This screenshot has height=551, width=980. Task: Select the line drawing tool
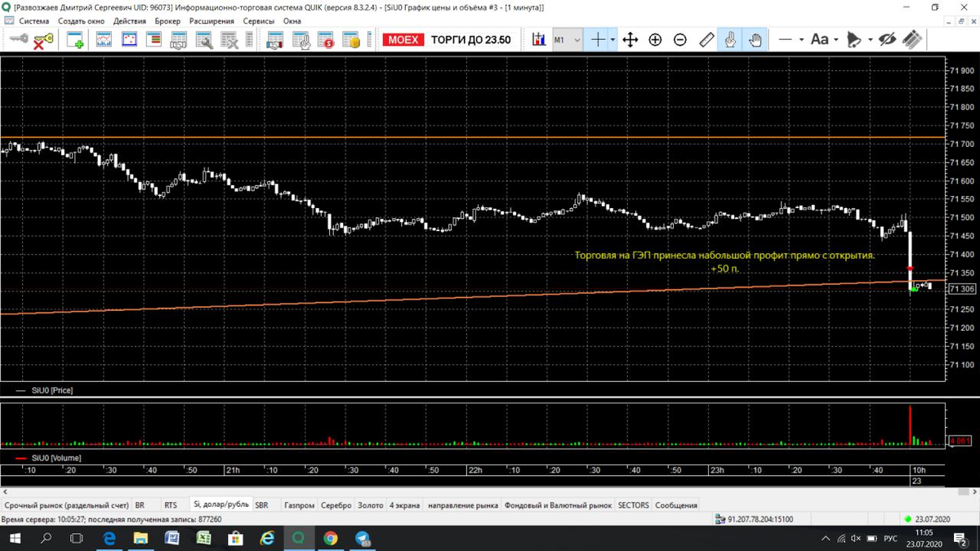[x=785, y=39]
